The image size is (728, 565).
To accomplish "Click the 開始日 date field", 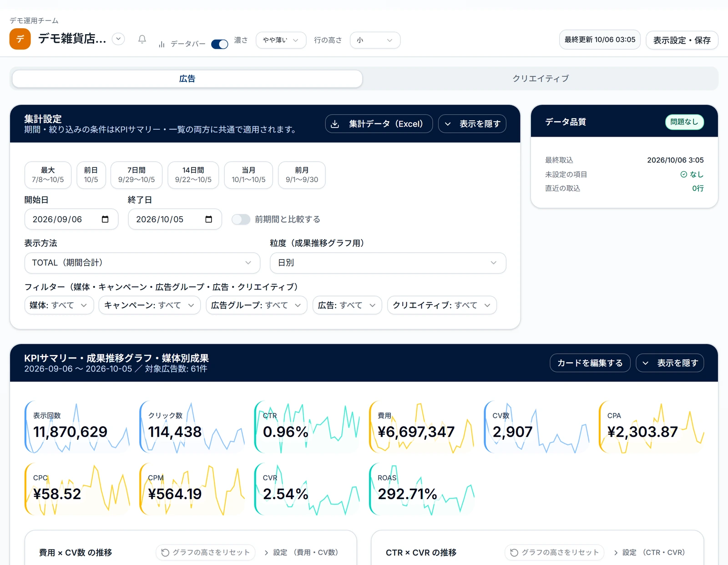I will coord(71,219).
